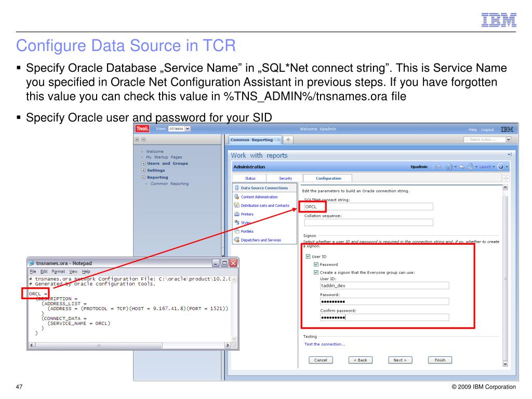The height and width of the screenshot is (399, 532).
Task: Open the Welcome navigation item
Action: [x=155, y=151]
